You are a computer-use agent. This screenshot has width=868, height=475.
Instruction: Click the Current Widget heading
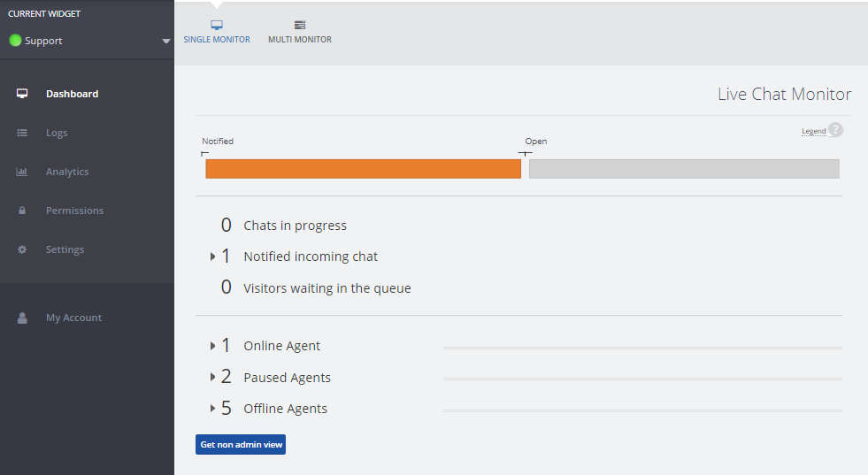point(44,14)
